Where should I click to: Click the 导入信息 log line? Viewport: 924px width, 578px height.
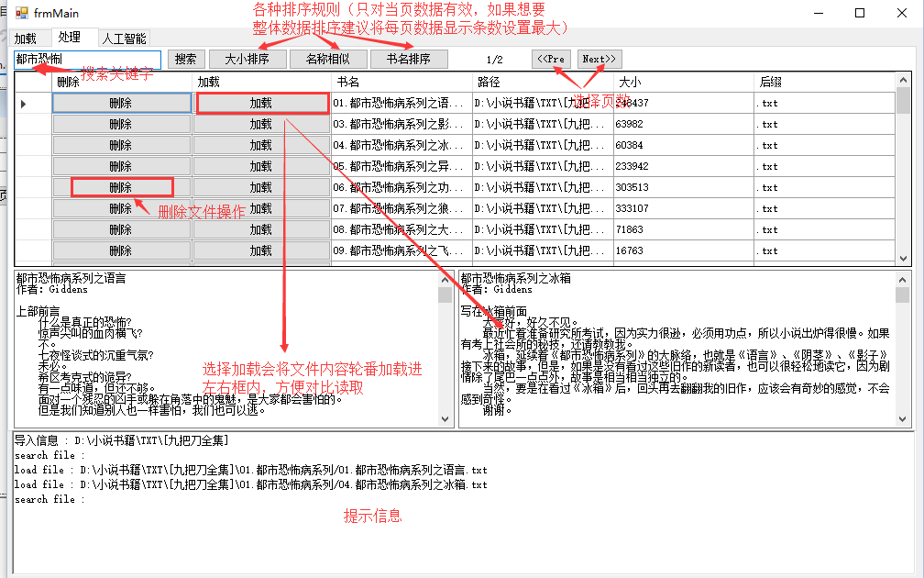(x=121, y=440)
